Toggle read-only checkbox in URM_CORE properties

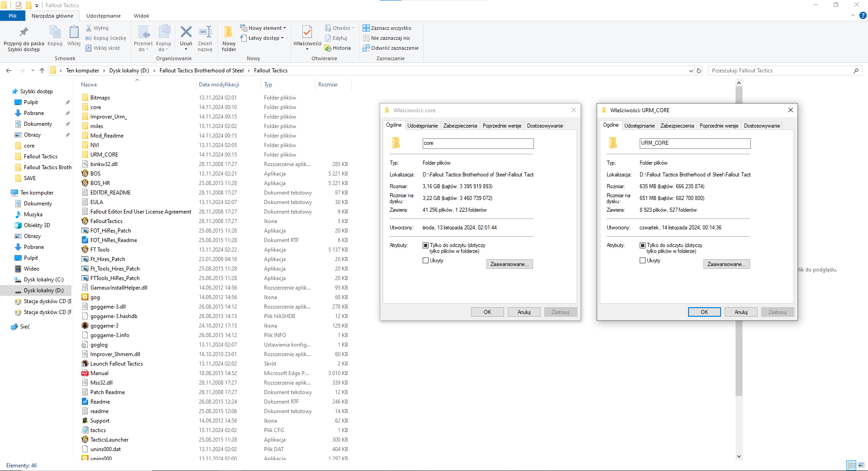point(642,245)
